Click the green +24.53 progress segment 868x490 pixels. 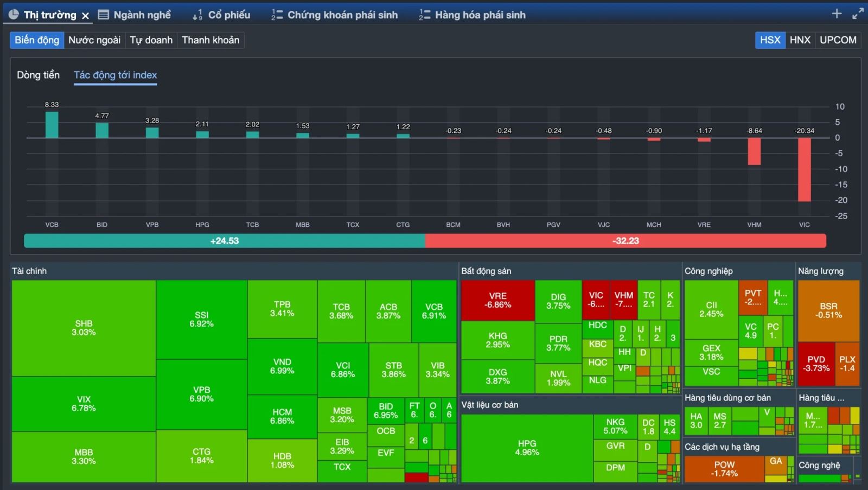tap(224, 241)
